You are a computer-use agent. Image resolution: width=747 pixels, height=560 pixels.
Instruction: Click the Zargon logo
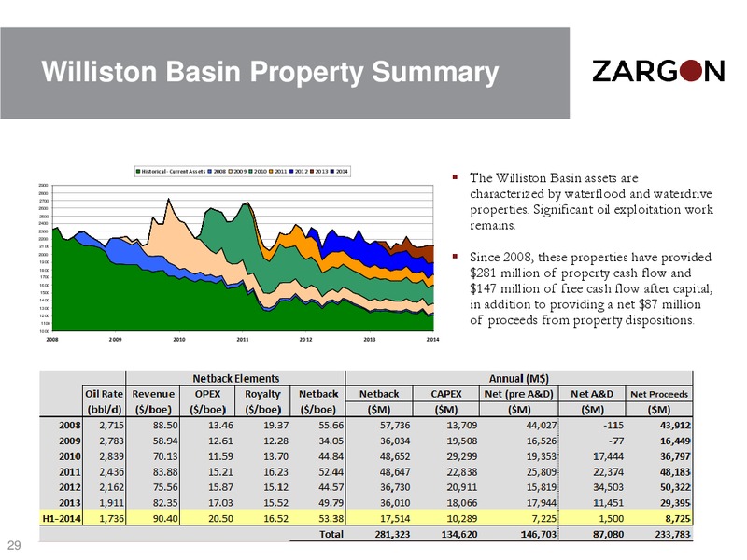coord(658,71)
